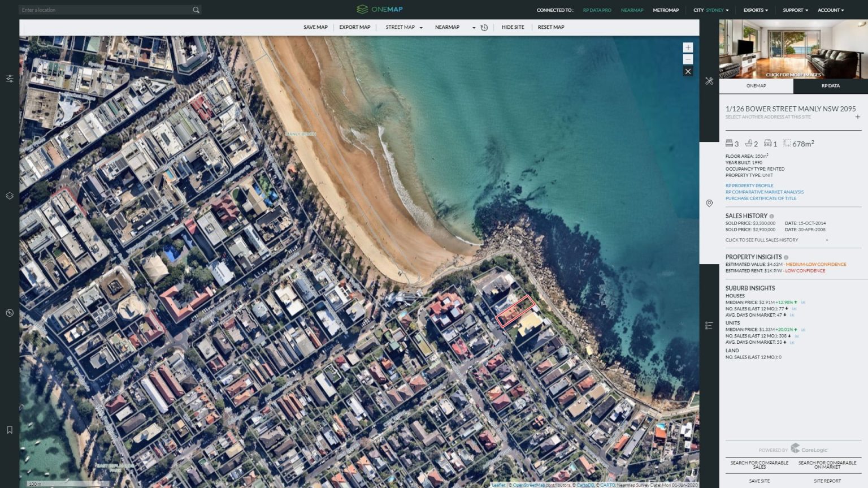Open the list panel icon on the right edge

coord(709,325)
